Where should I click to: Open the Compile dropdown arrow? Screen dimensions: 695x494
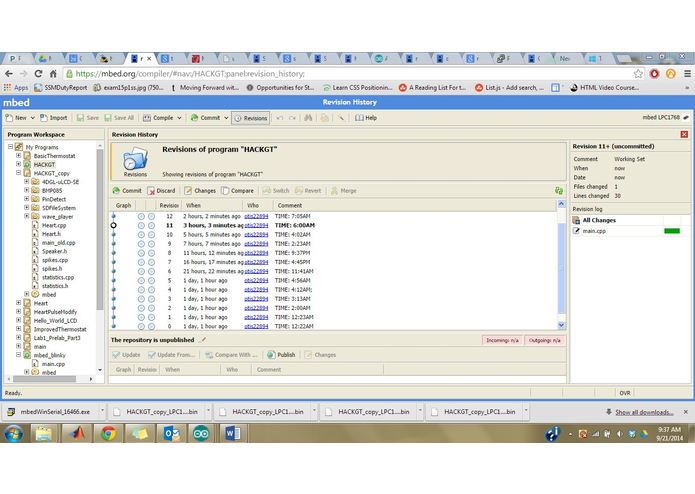tap(180, 118)
